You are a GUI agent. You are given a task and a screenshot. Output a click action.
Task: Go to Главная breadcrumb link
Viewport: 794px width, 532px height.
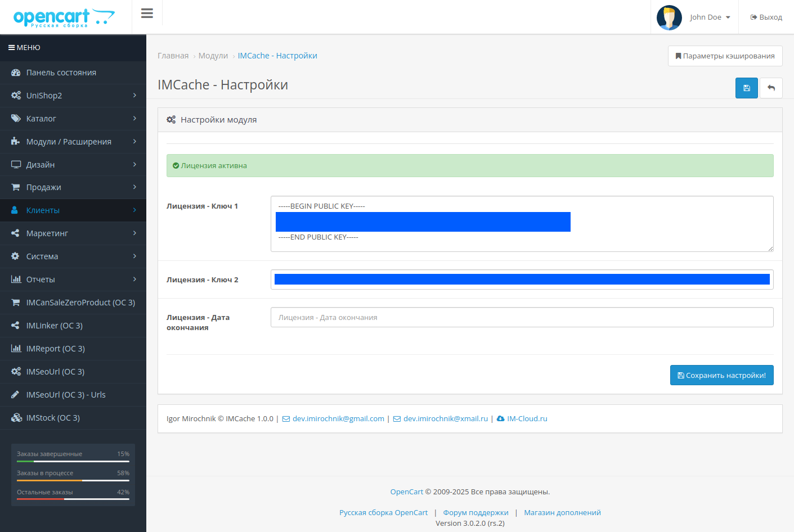173,56
